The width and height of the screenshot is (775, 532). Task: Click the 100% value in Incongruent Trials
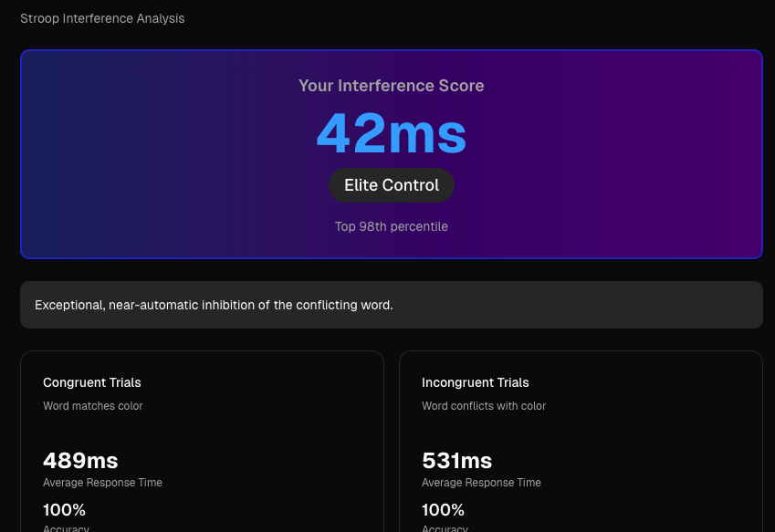coord(443,509)
